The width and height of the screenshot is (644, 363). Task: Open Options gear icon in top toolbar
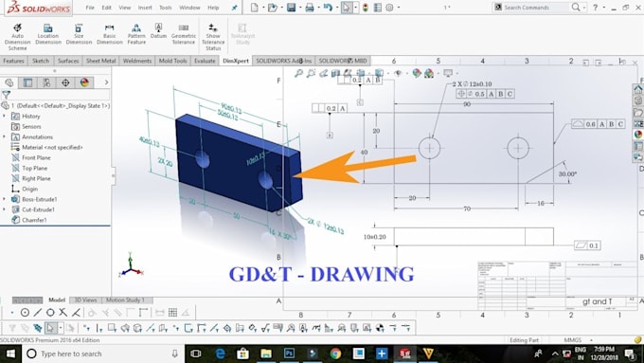(x=390, y=8)
